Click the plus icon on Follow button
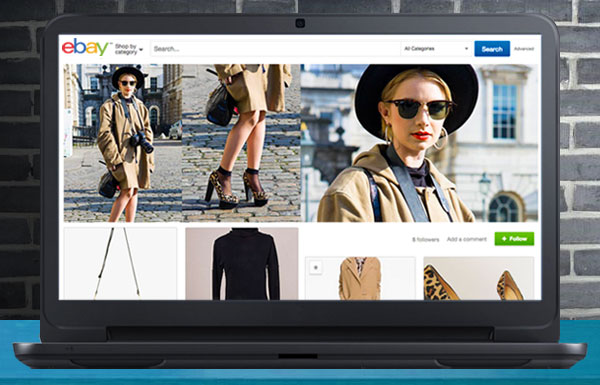The height and width of the screenshot is (385, 600). 504,239
